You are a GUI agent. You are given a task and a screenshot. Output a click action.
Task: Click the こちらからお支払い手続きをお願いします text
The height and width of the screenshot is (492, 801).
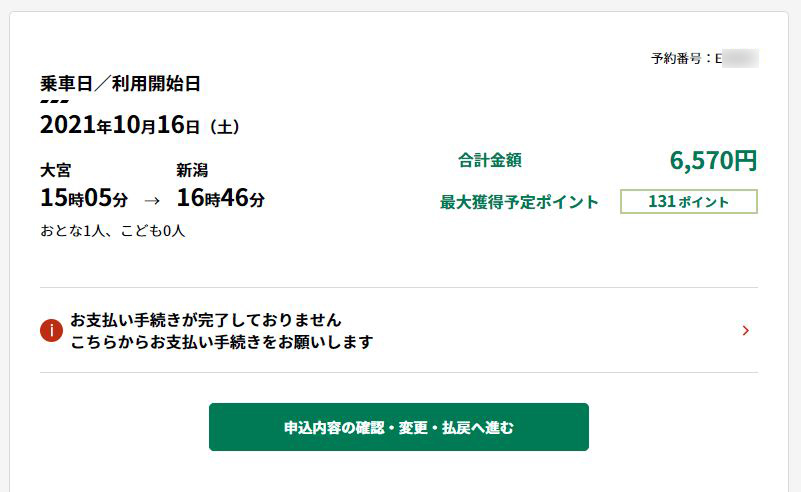tap(222, 342)
